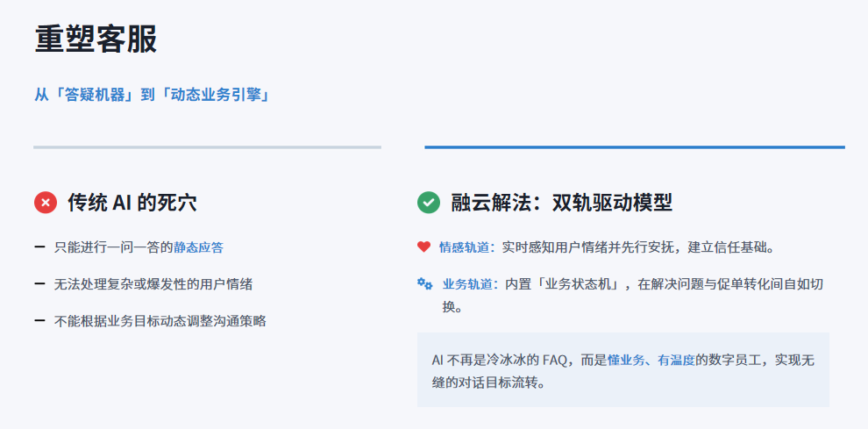Click the gray divider line on the left

point(207,147)
